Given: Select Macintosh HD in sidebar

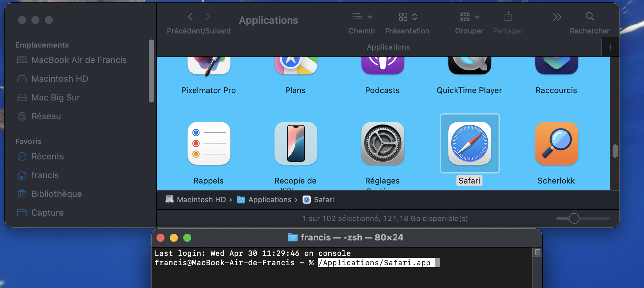Looking at the screenshot, I should click(x=60, y=79).
